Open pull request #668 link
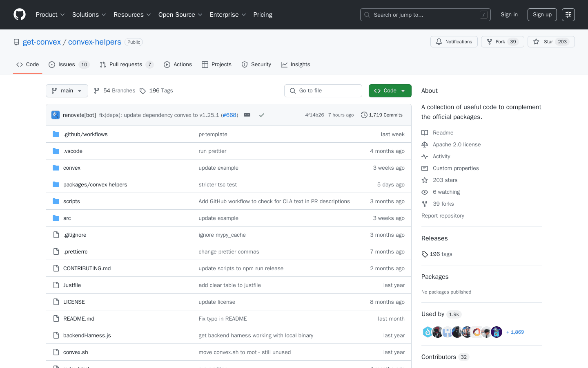This screenshot has width=588, height=368. tap(229, 115)
